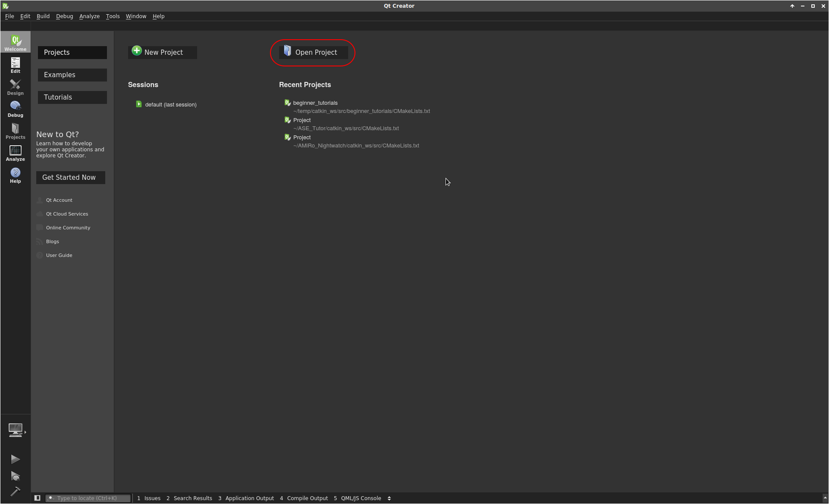This screenshot has height=504, width=829.
Task: Open the Edit mode
Action: click(16, 65)
